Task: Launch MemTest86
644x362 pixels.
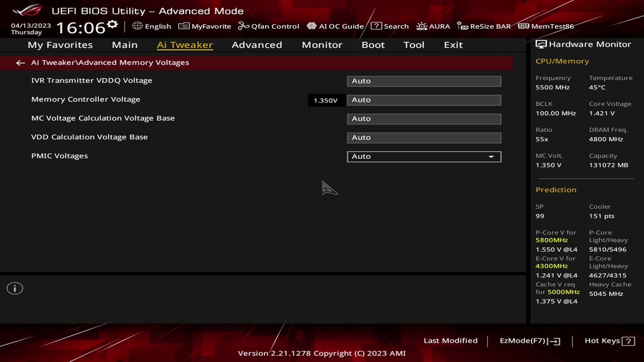Action: pos(546,26)
